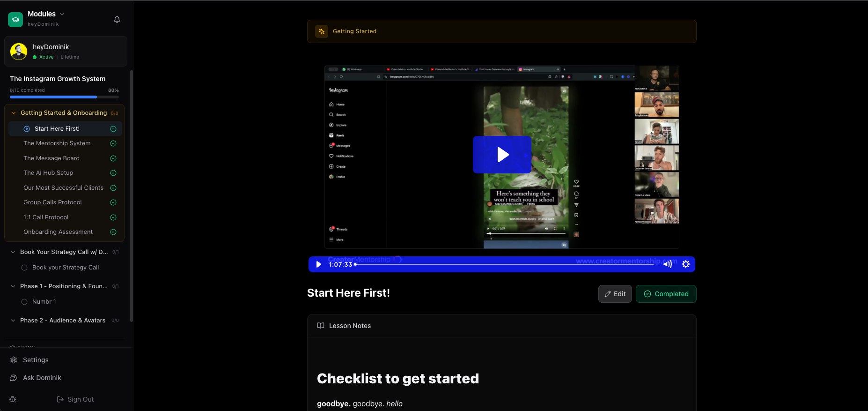The image size is (868, 411).
Task: Open the Settings menu item
Action: [36, 360]
